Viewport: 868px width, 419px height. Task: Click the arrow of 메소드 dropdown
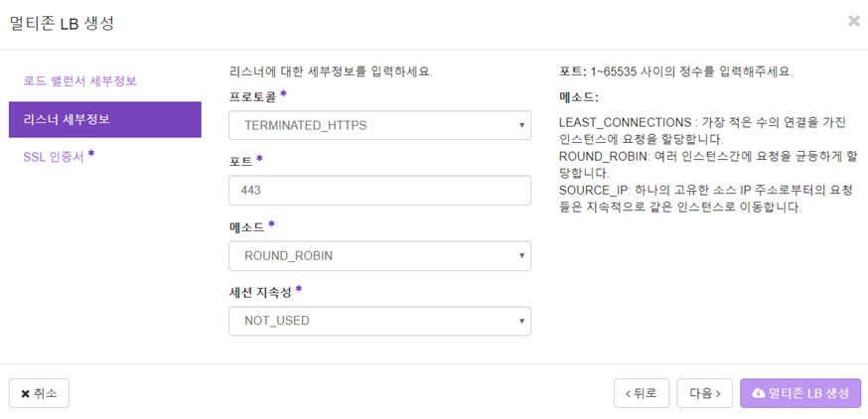(521, 256)
